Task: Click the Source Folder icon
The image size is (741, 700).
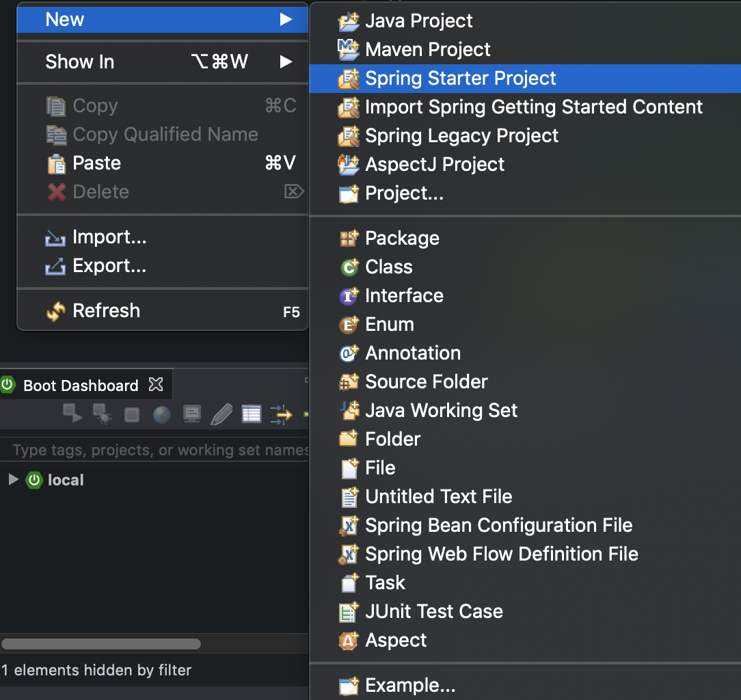Action: (x=349, y=382)
